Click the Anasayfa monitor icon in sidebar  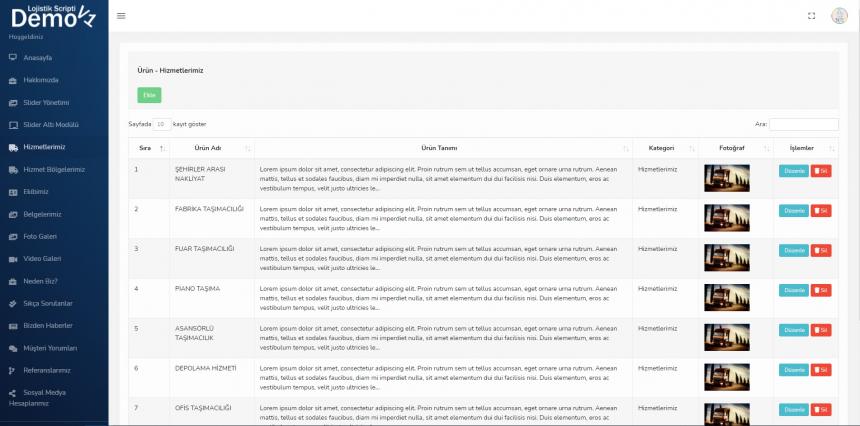click(x=13, y=57)
